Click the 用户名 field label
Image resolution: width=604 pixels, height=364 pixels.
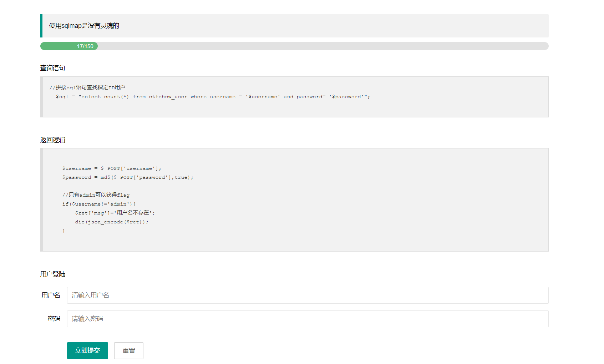(x=51, y=295)
